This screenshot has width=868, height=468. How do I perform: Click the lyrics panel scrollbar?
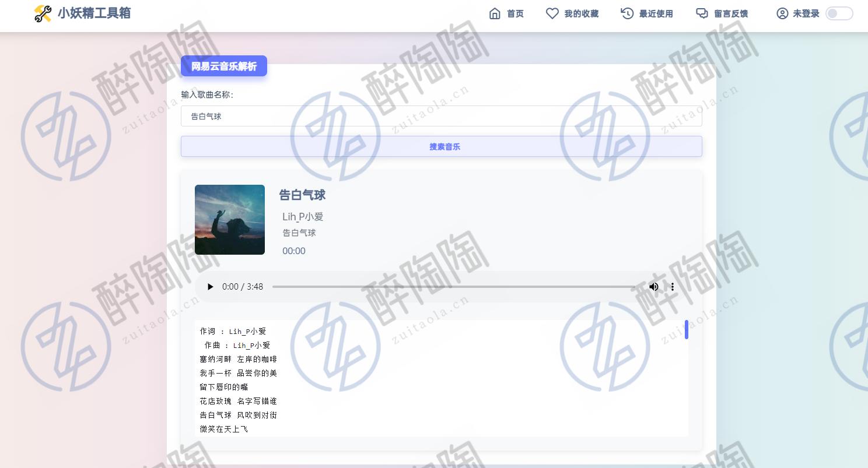click(687, 330)
